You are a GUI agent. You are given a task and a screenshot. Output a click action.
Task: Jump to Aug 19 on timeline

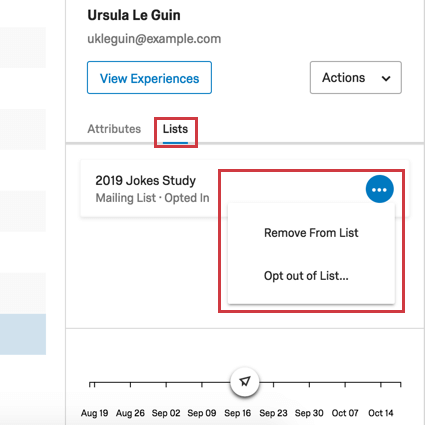point(94,413)
